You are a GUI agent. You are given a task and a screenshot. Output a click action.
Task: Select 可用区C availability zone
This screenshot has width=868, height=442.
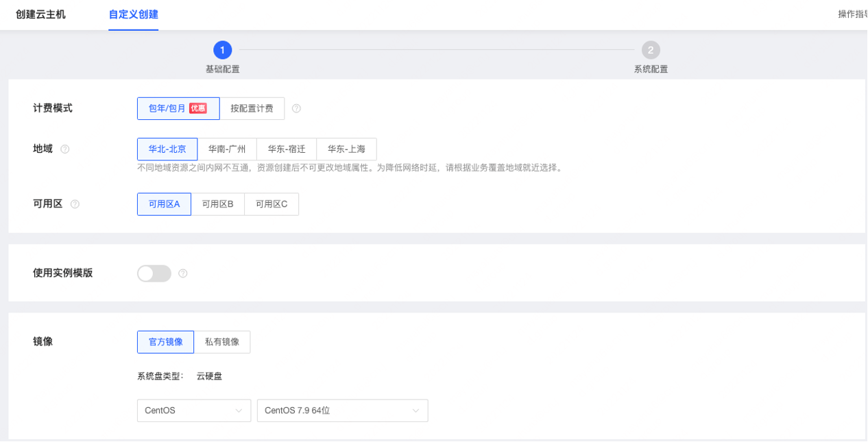[x=272, y=204]
